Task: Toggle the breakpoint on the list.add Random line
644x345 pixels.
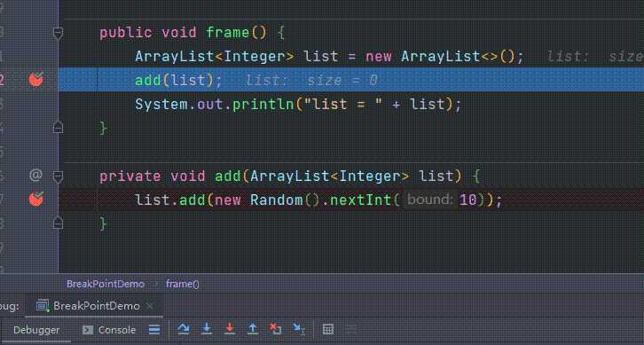Action: pos(36,200)
